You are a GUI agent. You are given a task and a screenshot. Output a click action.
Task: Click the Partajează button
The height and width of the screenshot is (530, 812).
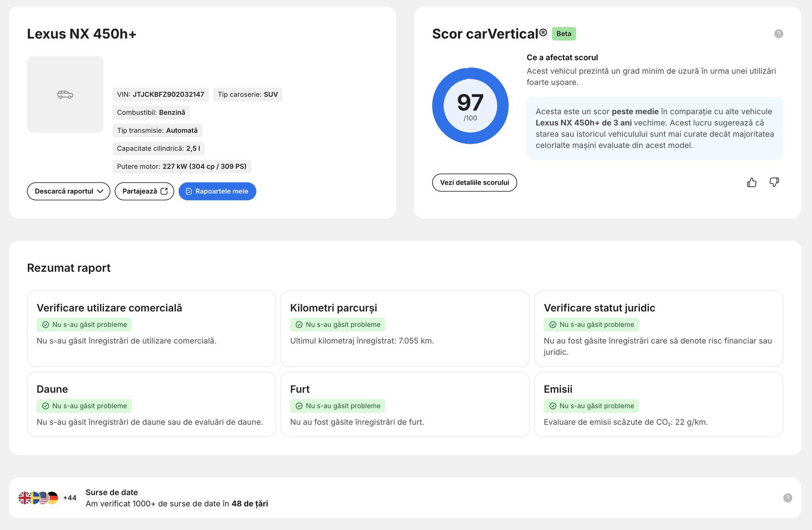[144, 191]
